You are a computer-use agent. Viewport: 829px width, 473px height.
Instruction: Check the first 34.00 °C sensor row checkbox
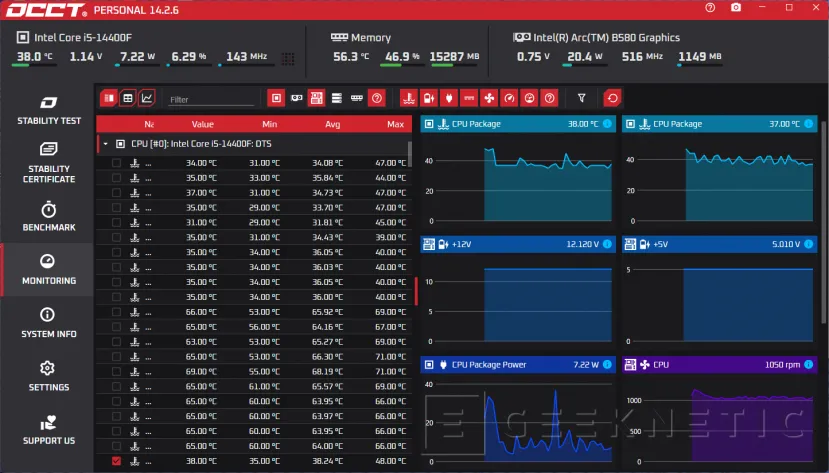tap(117, 162)
